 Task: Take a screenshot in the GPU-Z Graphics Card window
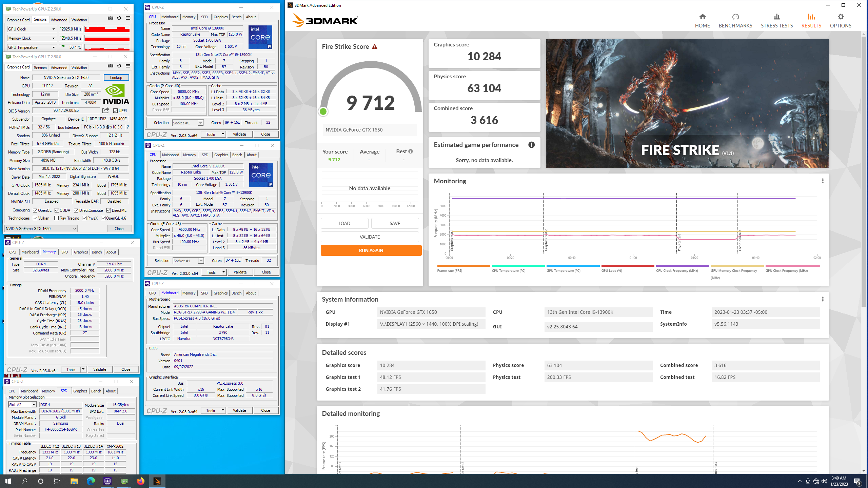click(x=111, y=66)
